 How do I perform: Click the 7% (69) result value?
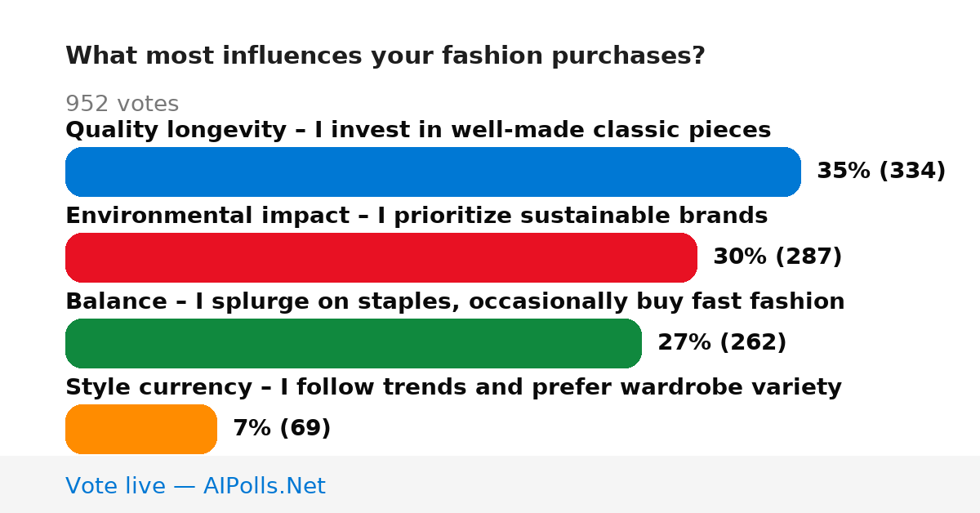(282, 428)
